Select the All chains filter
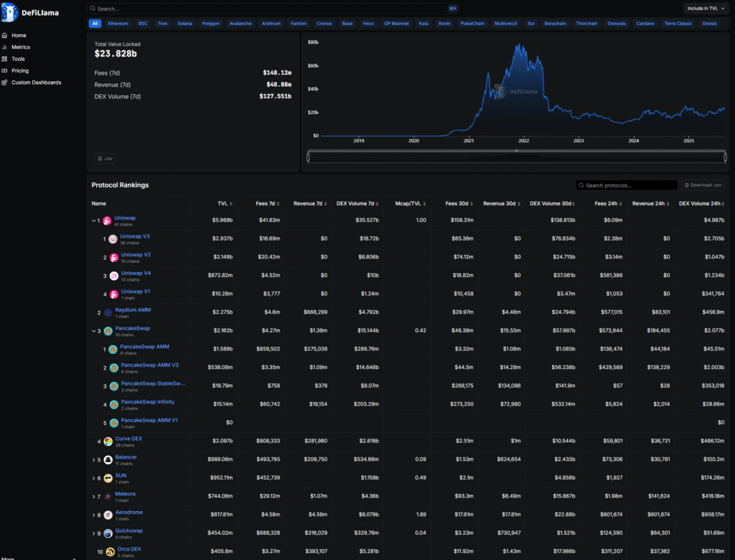The image size is (735, 560). click(95, 24)
